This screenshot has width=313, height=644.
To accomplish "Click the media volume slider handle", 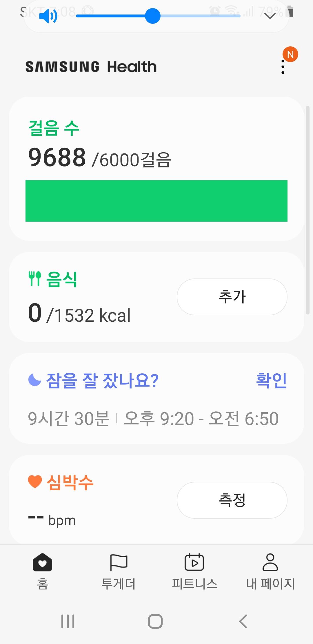I will click(x=153, y=16).
